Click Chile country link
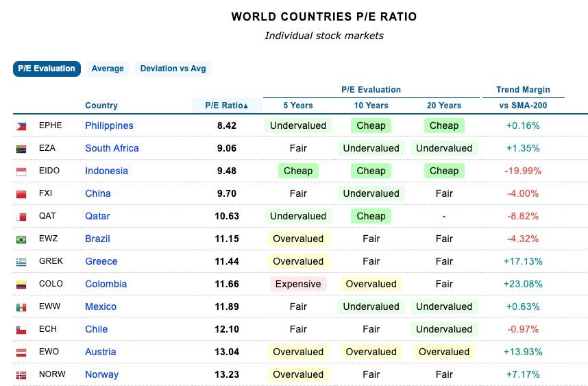Screen dimensions: 588x386 [x=97, y=329]
